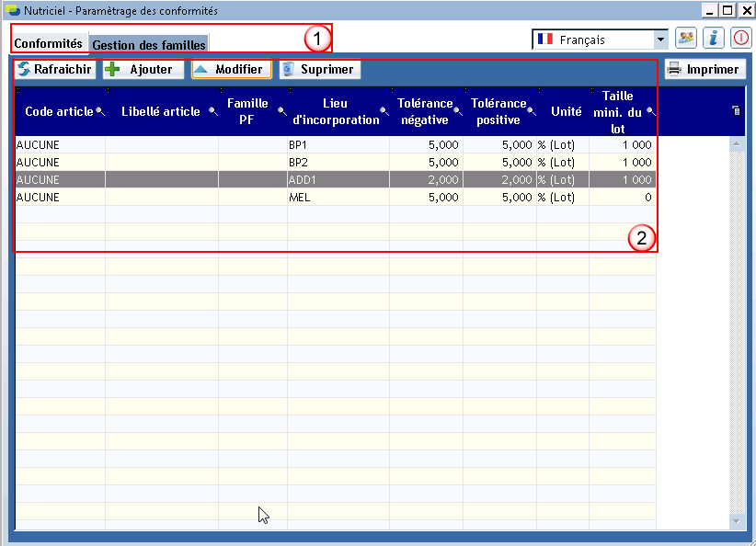756x546 pixels.
Task: Click the Suprimer button
Action: coord(320,69)
